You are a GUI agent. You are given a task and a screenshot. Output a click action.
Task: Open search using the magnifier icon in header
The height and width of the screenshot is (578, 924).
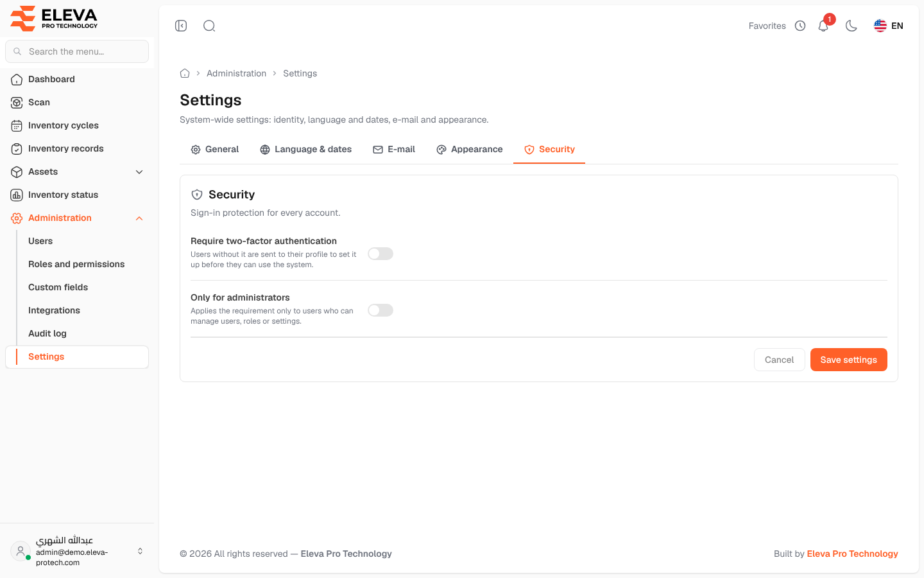(x=209, y=26)
